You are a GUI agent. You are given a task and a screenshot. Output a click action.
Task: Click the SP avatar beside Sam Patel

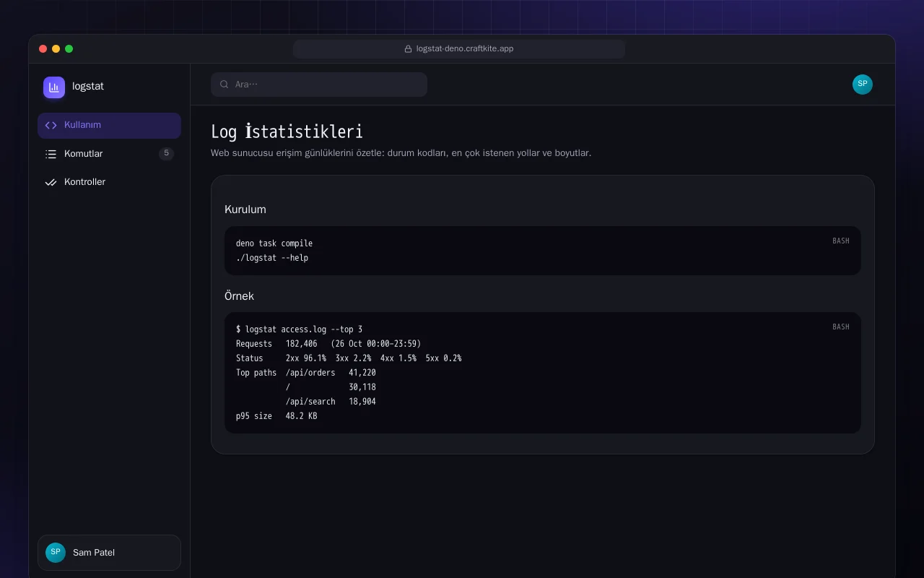coord(56,553)
